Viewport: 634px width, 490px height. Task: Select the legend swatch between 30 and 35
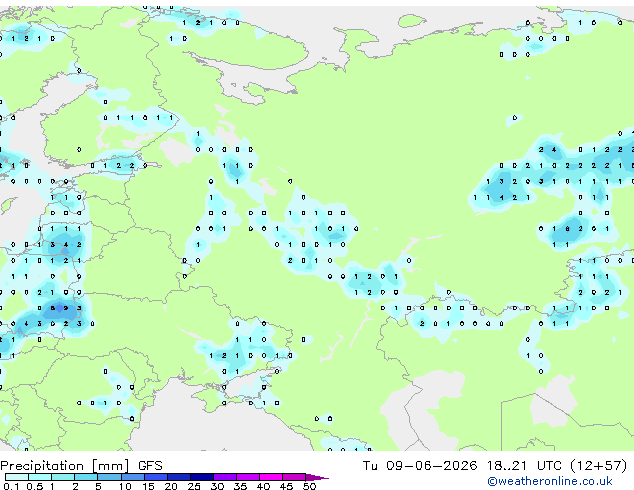tap(224, 477)
